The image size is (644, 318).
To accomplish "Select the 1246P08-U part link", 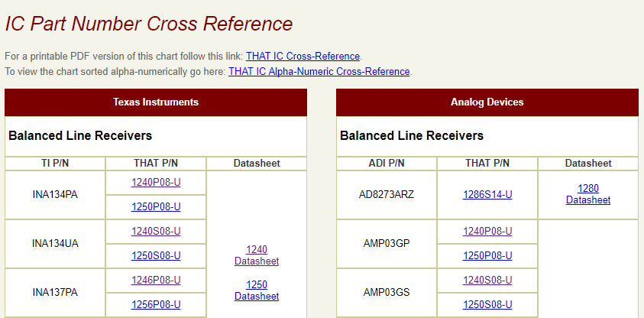I will (x=156, y=281).
